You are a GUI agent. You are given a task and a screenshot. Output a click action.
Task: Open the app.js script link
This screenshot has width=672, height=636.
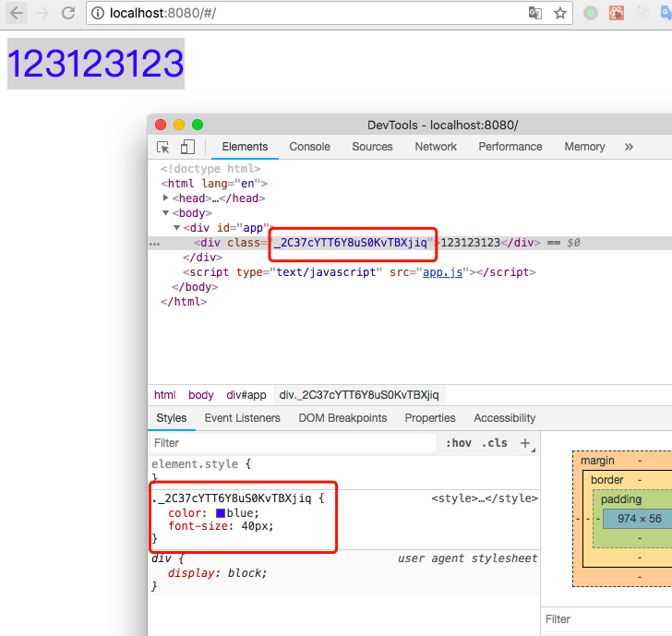442,272
